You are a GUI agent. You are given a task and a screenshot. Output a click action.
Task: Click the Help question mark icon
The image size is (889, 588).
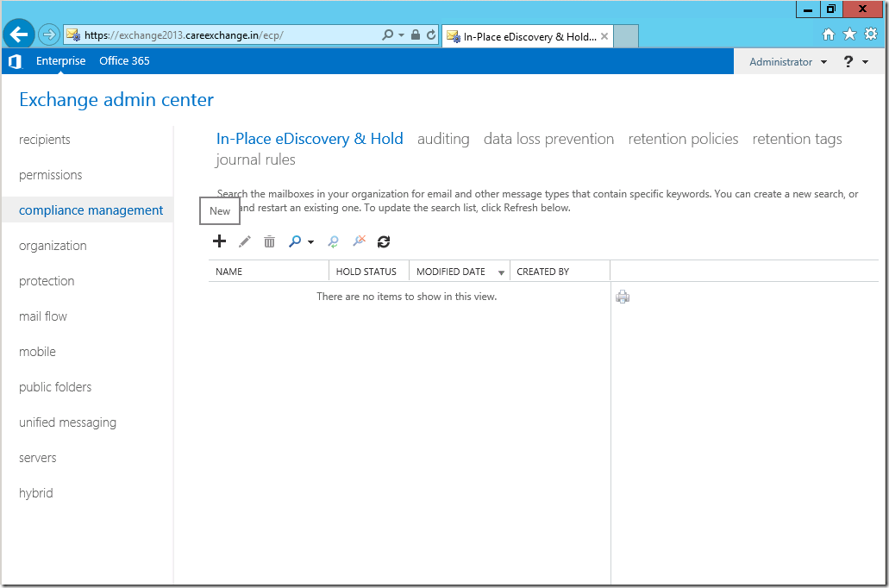(848, 61)
